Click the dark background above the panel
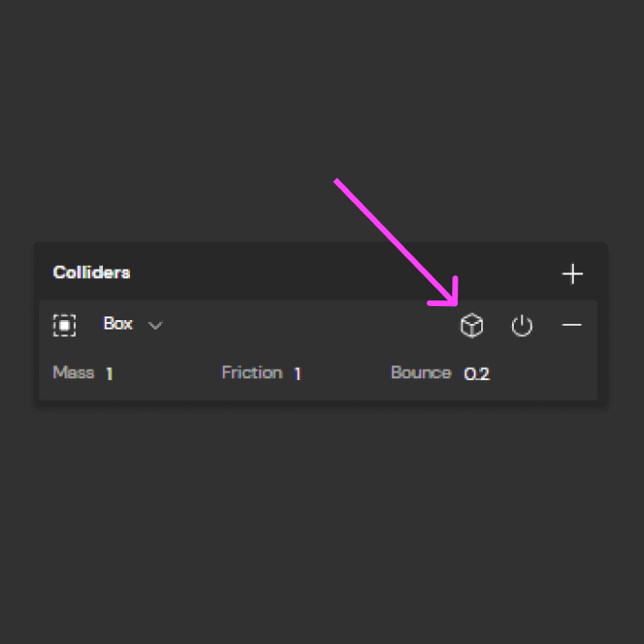The width and height of the screenshot is (644, 644). (x=320, y=103)
